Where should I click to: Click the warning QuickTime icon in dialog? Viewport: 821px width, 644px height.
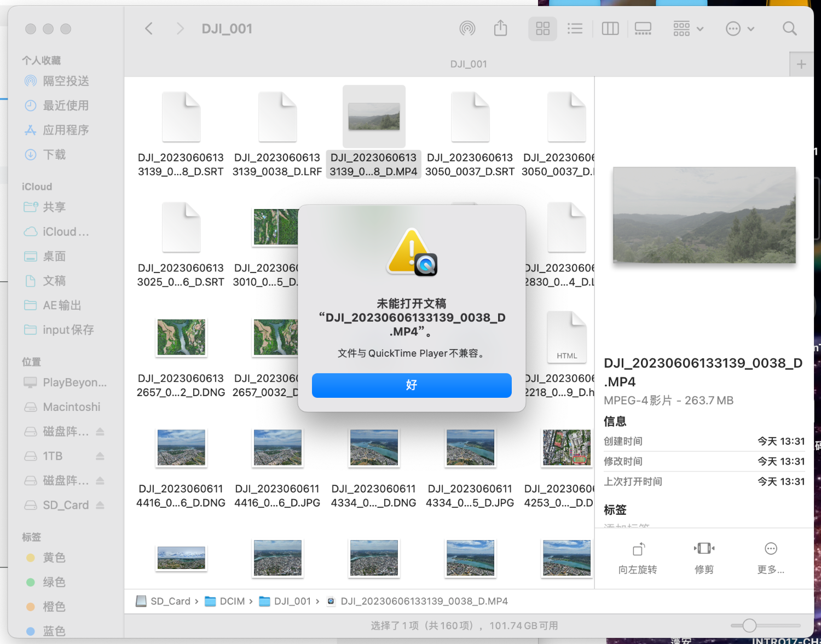coord(412,253)
